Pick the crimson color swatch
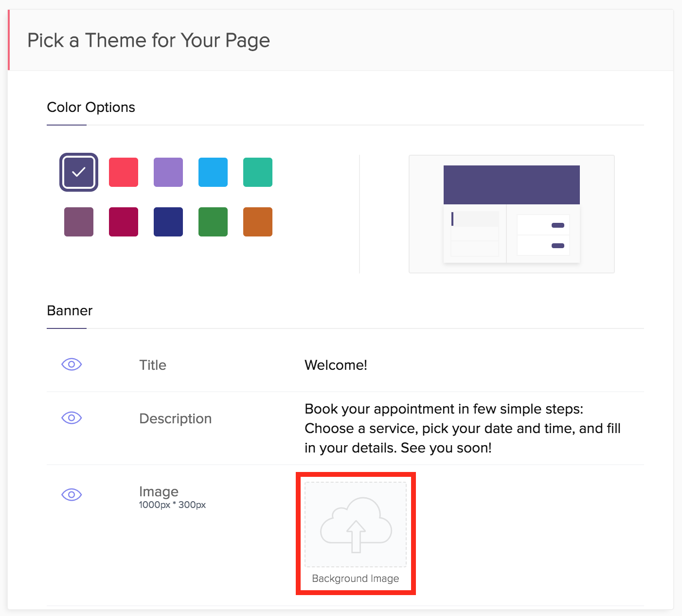Screen dimensions: 682x616 [x=124, y=222]
